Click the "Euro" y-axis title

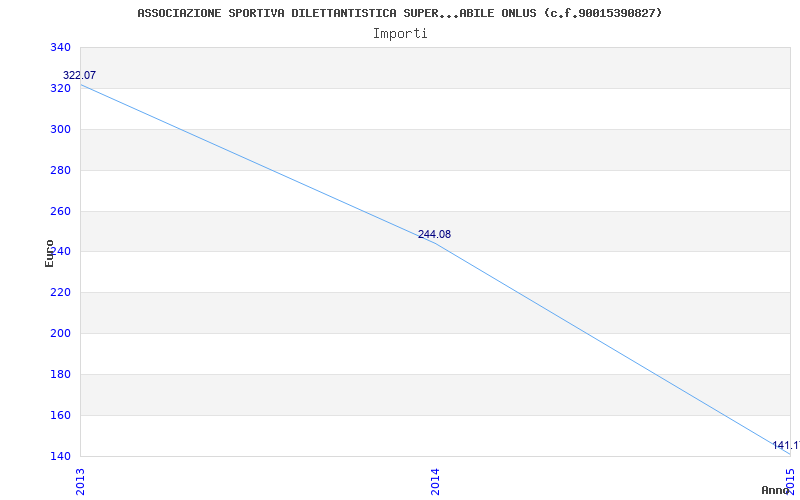pos(49,253)
